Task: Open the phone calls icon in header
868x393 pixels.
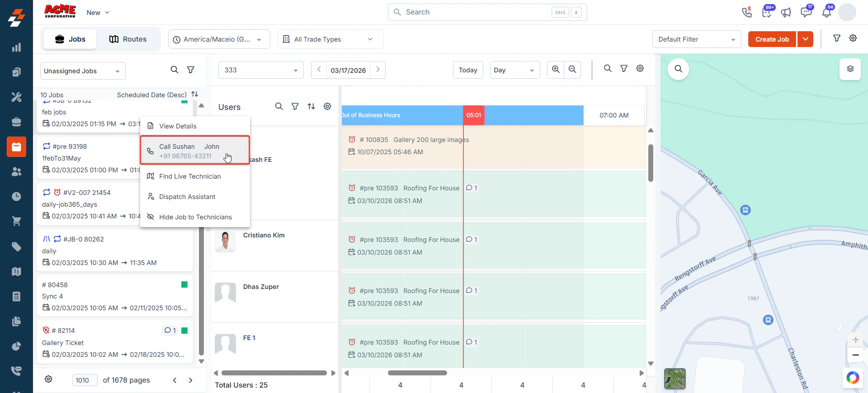Action: point(746,12)
